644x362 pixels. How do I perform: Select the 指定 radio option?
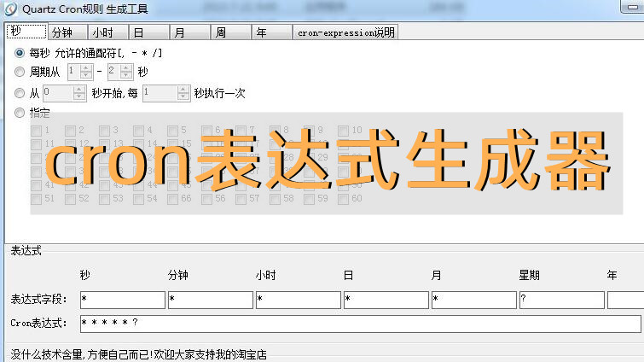[20, 113]
